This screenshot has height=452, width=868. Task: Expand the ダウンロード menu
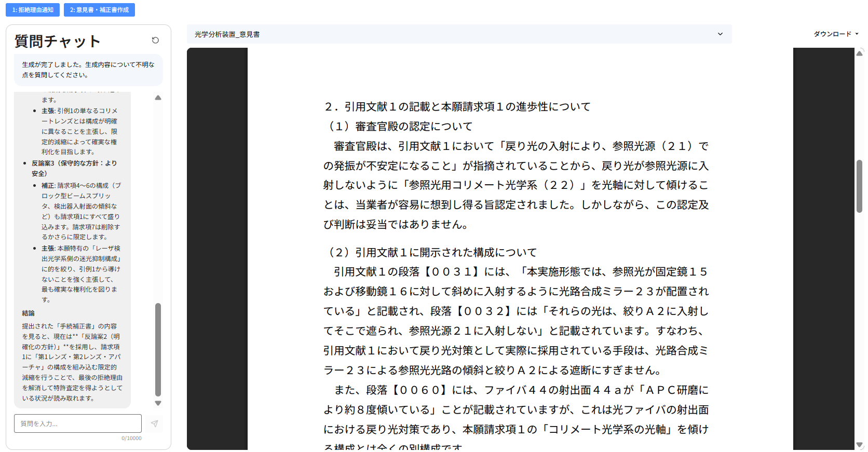[x=836, y=34]
